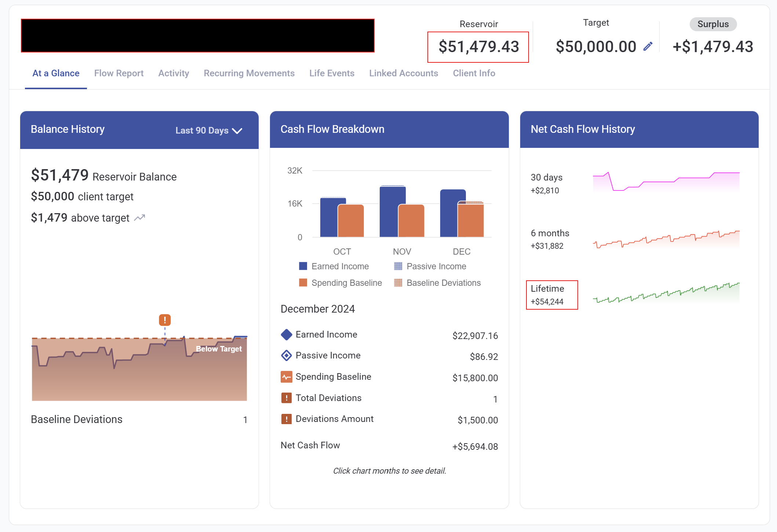Click the Surplus badge
777x532 pixels.
pyautogui.click(x=713, y=24)
